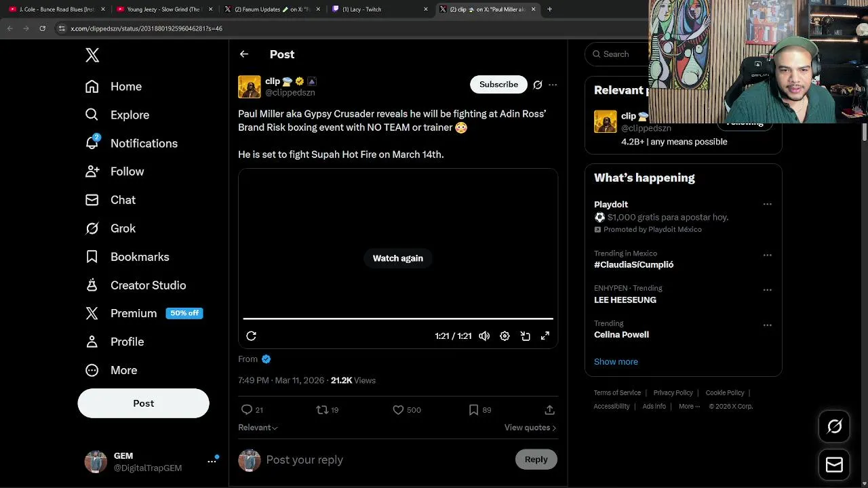Click the gray Reply button
The width and height of the screenshot is (868, 488).
click(536, 460)
